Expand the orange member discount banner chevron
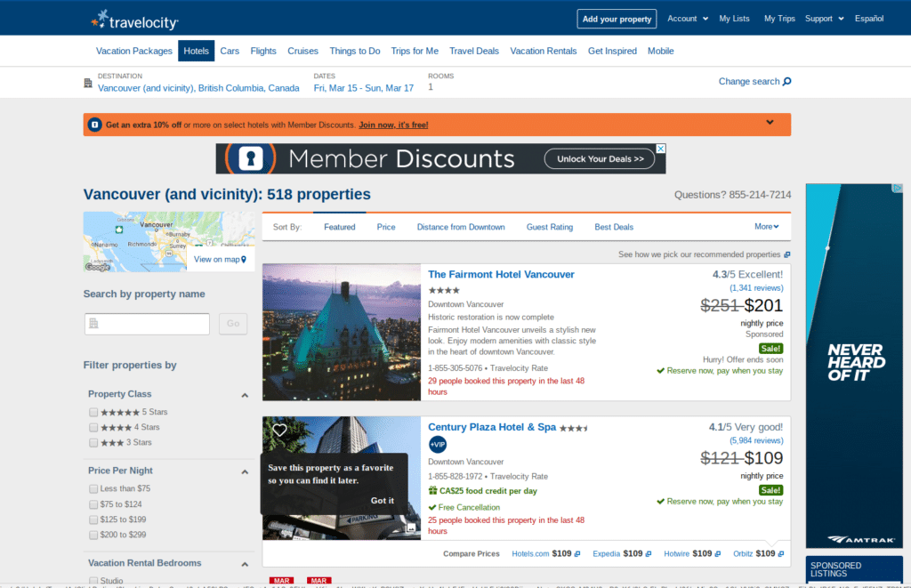Image resolution: width=911 pixels, height=588 pixels. (x=770, y=122)
